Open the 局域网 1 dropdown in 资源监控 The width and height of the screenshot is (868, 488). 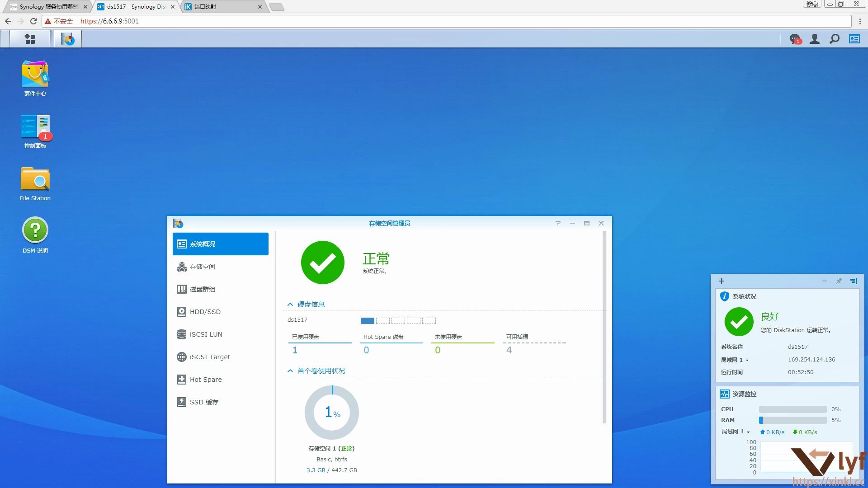[749, 432]
